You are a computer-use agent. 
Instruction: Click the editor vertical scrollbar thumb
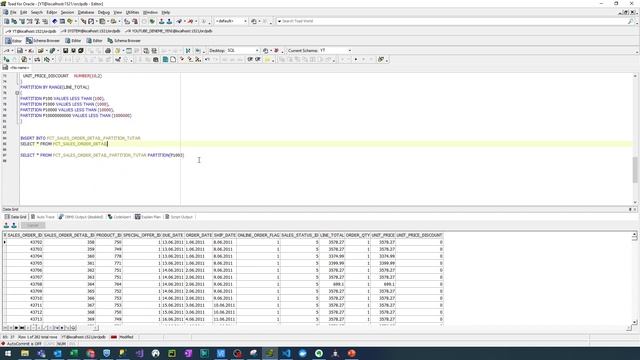[x=635, y=170]
